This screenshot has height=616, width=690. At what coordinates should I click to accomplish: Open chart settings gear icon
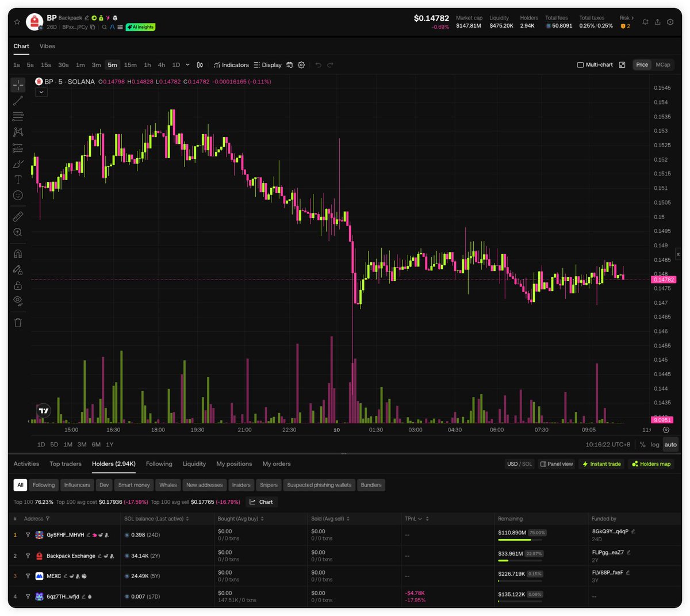pyautogui.click(x=301, y=65)
